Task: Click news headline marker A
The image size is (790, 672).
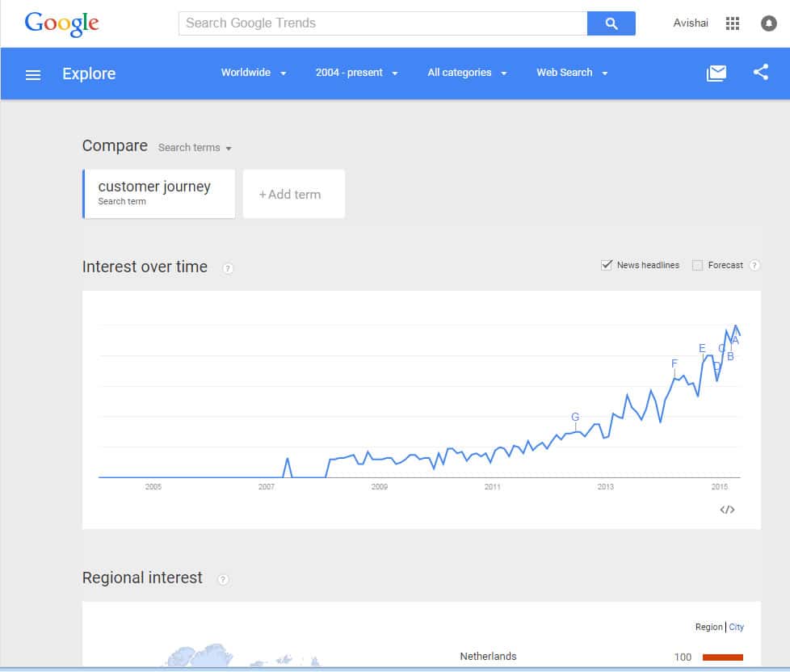Action: coord(735,341)
